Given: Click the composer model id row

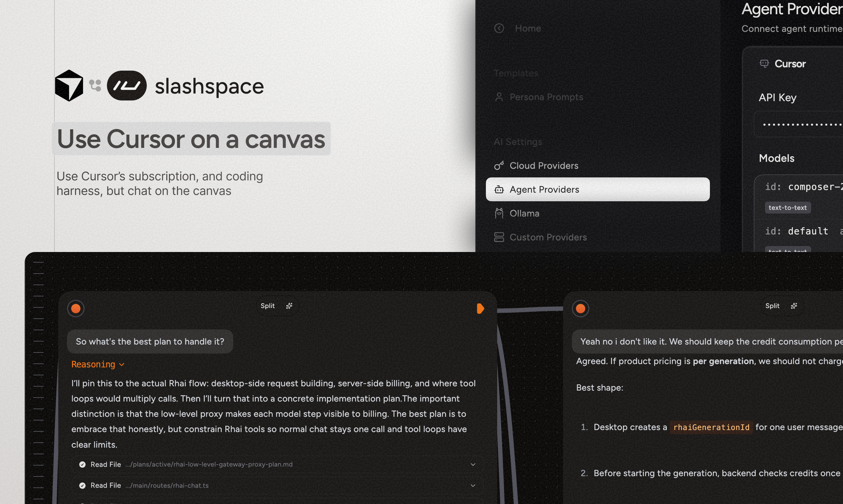Looking at the screenshot, I should (x=804, y=187).
